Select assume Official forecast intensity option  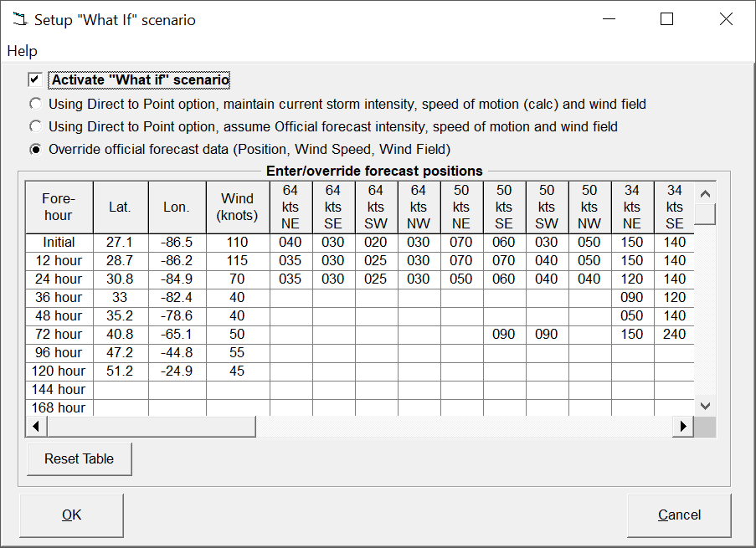click(35, 127)
